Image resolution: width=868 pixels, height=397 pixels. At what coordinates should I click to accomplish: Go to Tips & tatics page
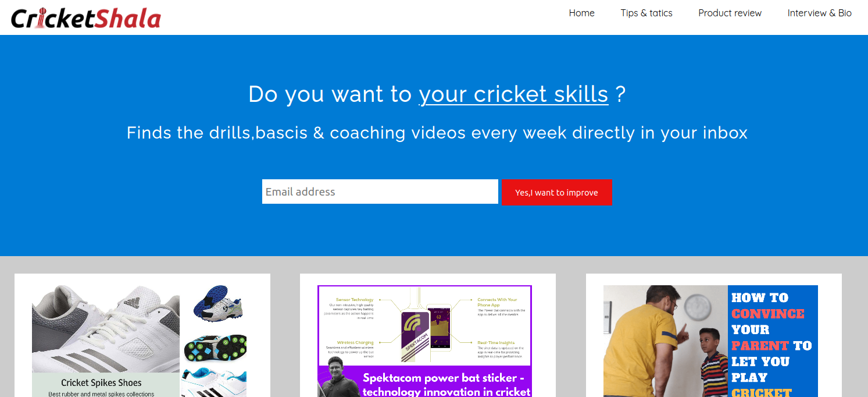[646, 13]
